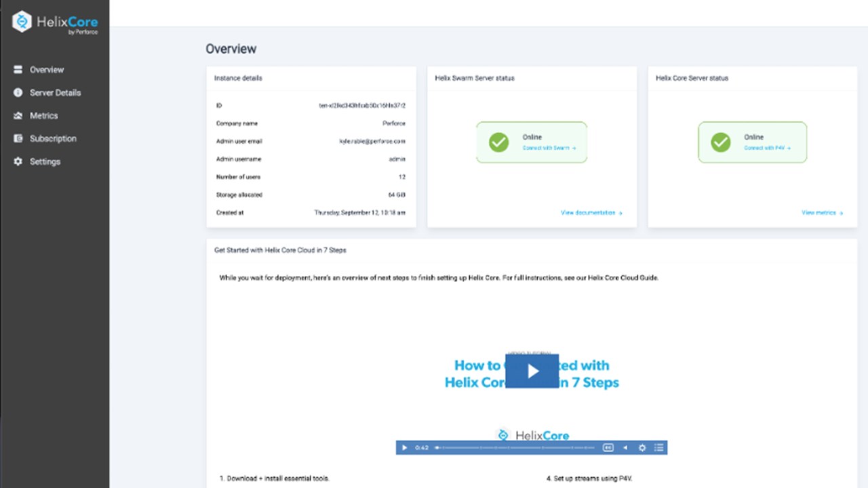868x488 pixels.
Task: Open the View metrics link
Action: 822,213
